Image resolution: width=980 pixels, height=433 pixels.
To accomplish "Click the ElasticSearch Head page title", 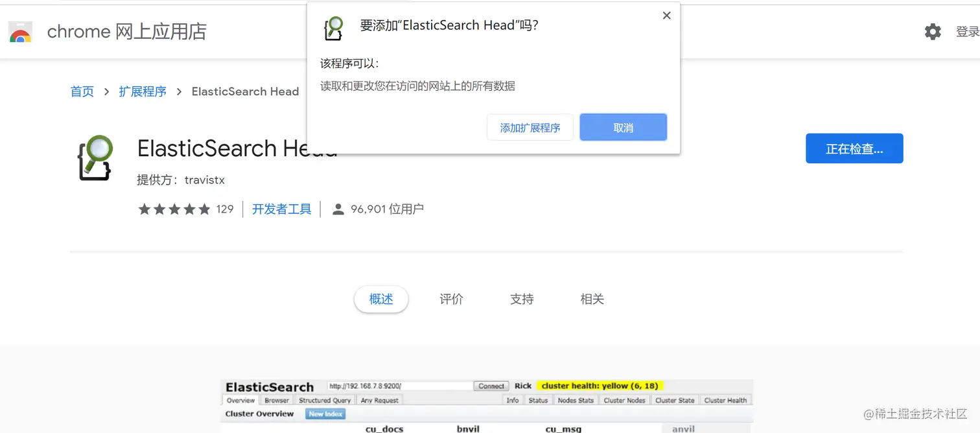I will [x=237, y=148].
